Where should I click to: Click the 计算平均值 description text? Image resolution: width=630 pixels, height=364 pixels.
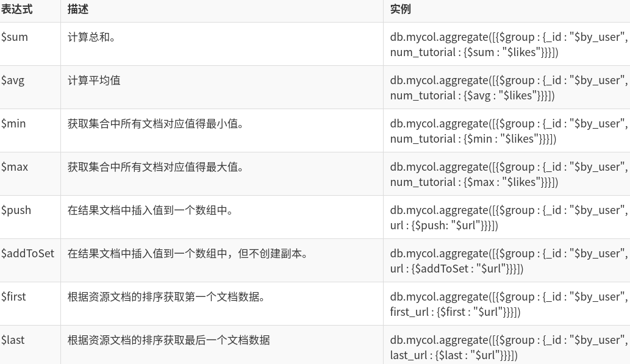94,80
